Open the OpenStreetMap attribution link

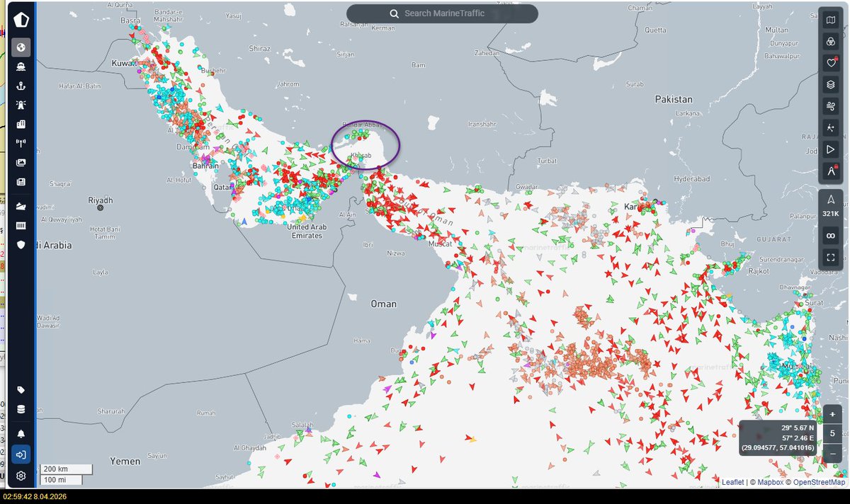click(819, 482)
